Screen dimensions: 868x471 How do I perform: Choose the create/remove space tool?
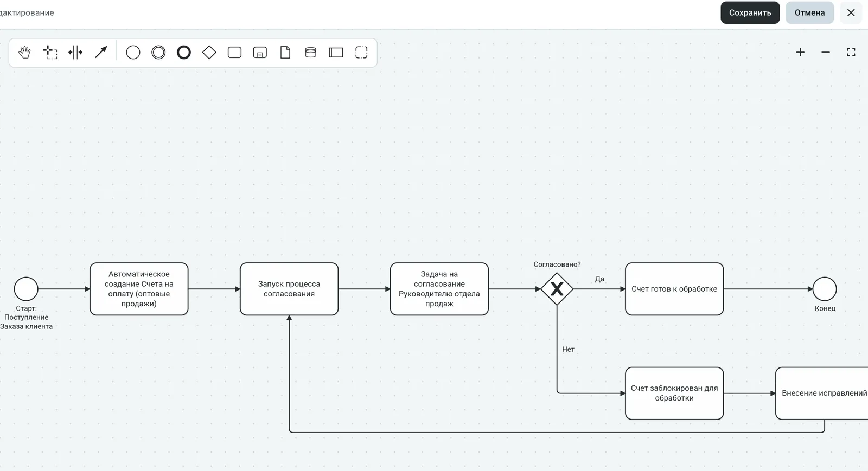tap(75, 53)
